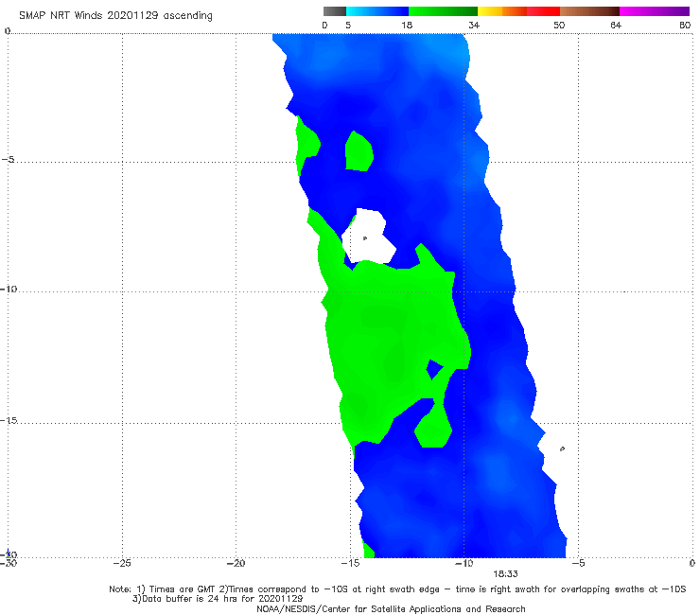This screenshot has height=615, width=700.
Task: Click the "18" label under the color bar
Action: tap(407, 25)
